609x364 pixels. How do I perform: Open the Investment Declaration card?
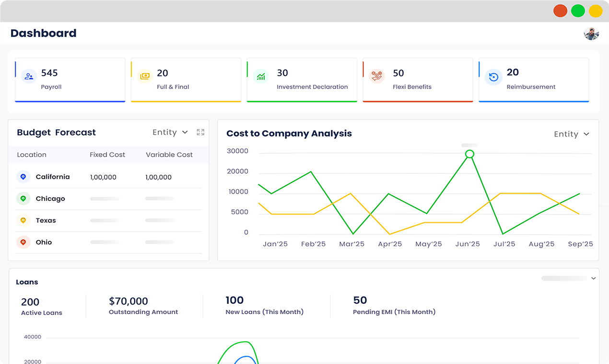point(302,80)
